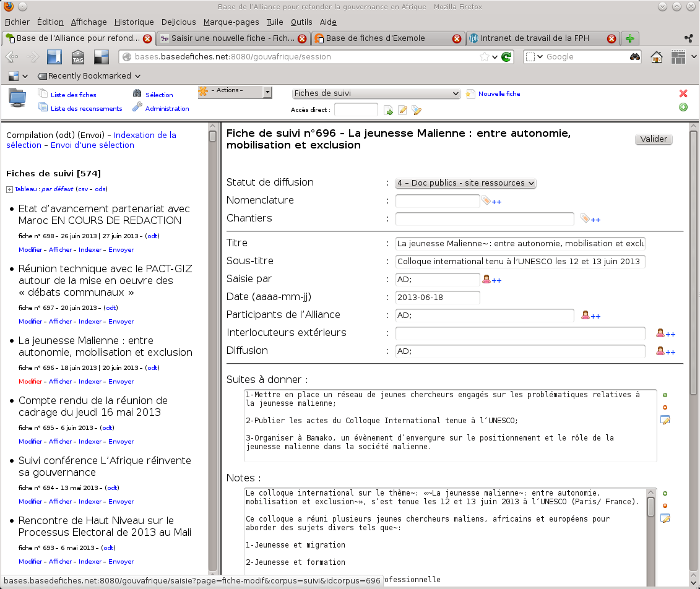Screen dimensions: 700x589
Task: Open the Affichage menu
Action: point(89,22)
